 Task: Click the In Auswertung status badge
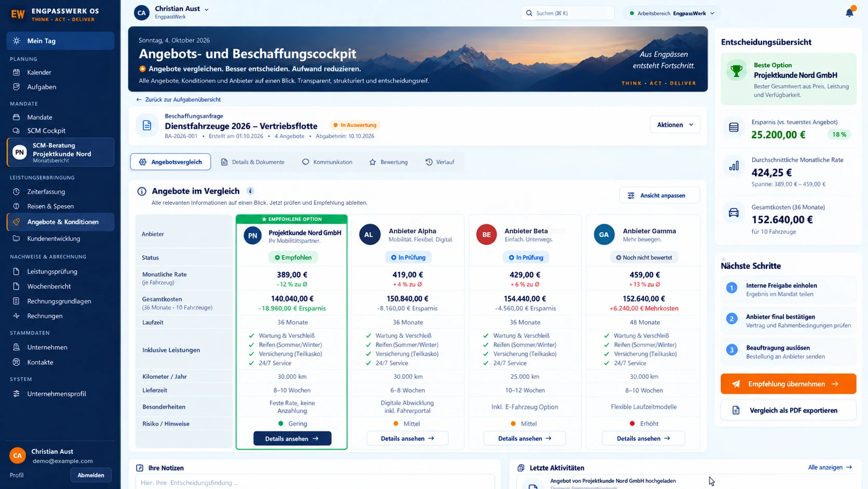tap(355, 125)
